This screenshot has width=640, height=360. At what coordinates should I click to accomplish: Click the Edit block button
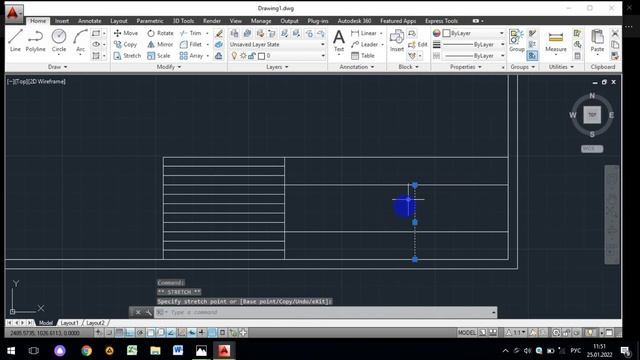click(x=418, y=44)
